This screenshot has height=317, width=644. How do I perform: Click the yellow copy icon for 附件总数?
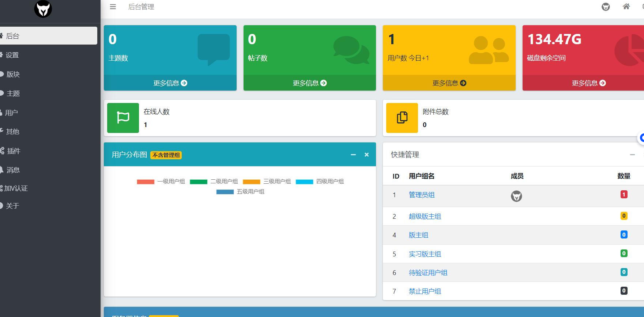point(402,118)
